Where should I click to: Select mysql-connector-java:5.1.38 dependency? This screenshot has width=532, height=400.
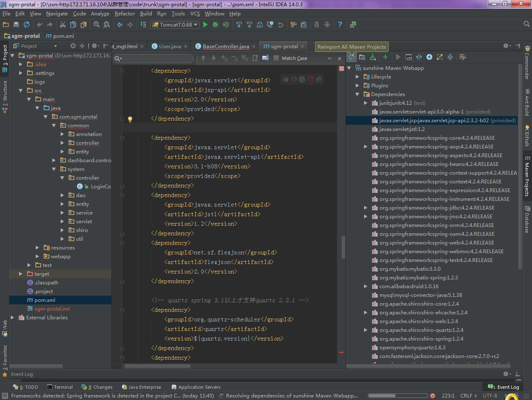click(x=420, y=295)
